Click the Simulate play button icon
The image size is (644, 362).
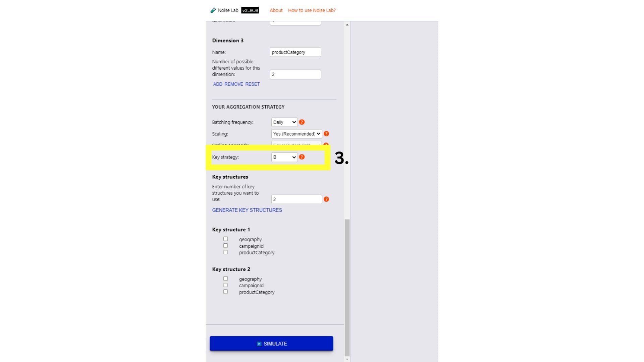click(x=259, y=344)
